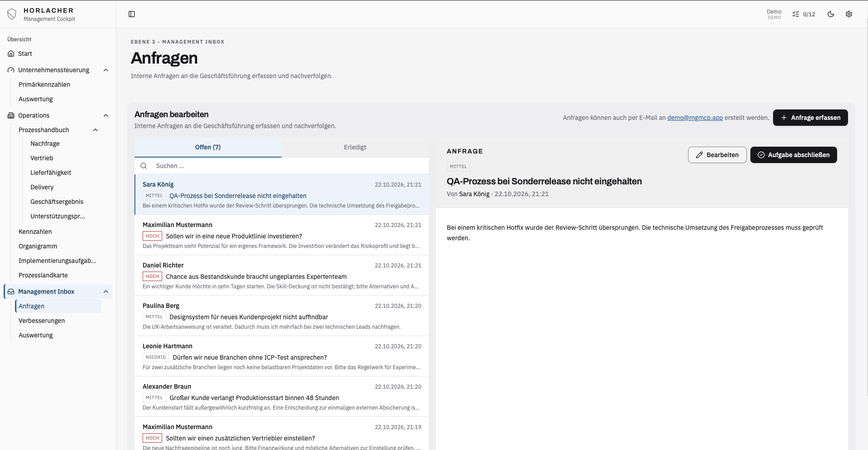Click the Anfrage erfassen button
Image resolution: width=868 pixels, height=450 pixels.
[810, 118]
